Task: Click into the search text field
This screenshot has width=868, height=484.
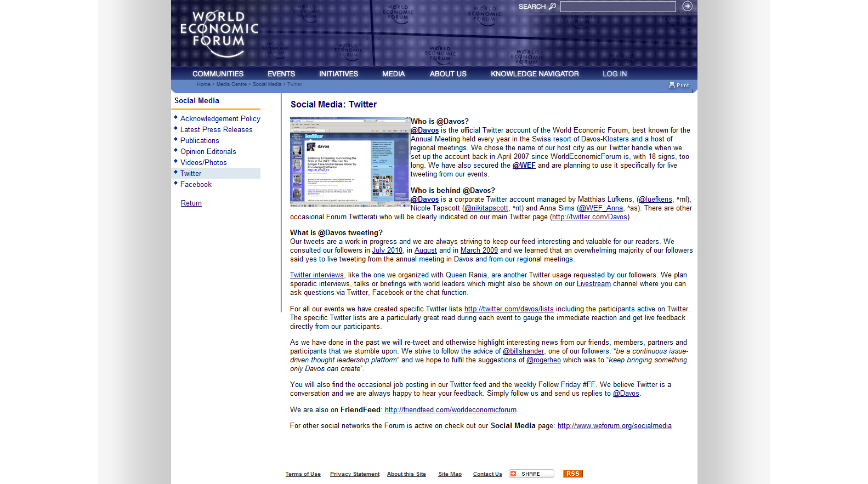Action: tap(618, 7)
